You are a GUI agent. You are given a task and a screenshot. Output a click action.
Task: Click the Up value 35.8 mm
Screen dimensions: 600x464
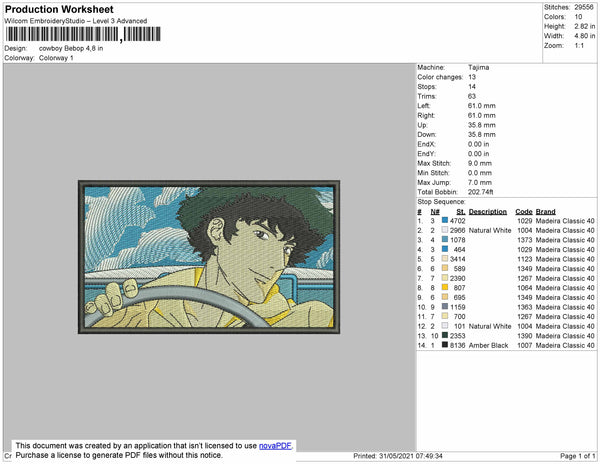click(x=482, y=125)
